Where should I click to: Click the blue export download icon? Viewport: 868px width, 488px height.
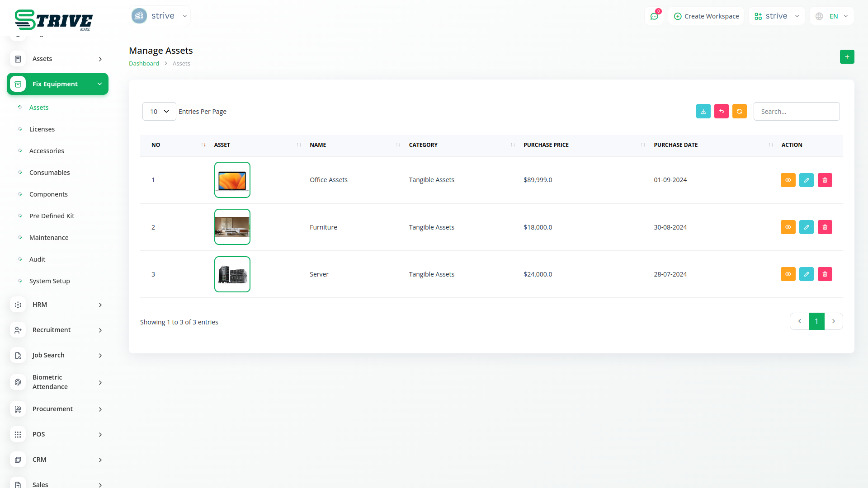pos(703,112)
